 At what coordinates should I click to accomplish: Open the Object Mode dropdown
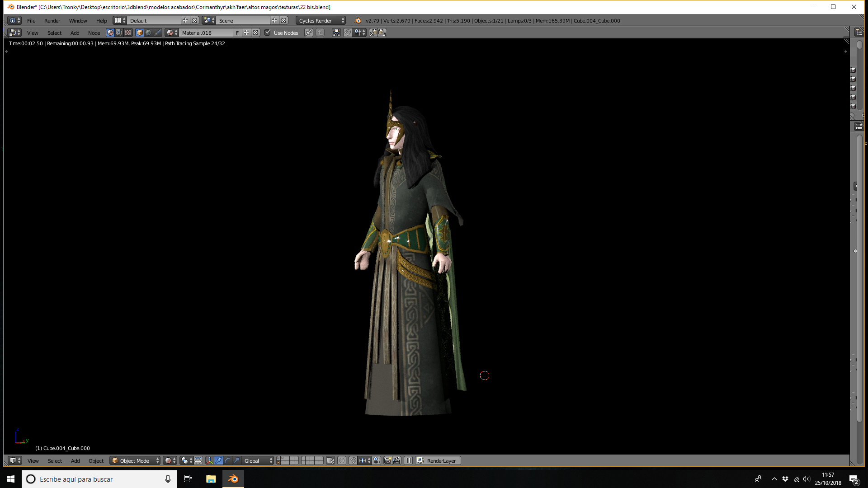pos(135,460)
